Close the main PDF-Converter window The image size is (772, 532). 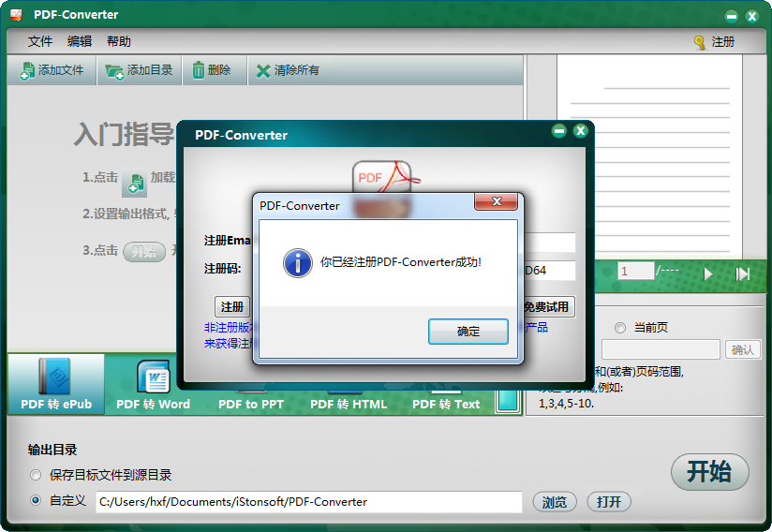point(751,17)
